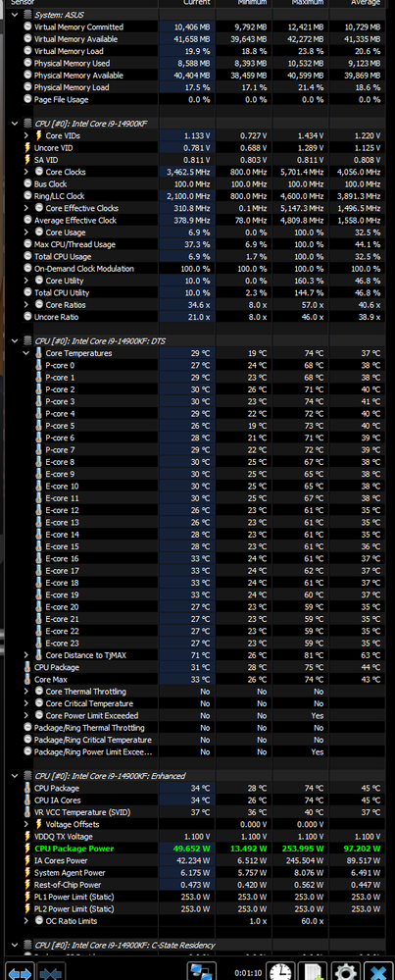The width and height of the screenshot is (395, 980).
Task: Expand the Core Usage row
Action: [x=26, y=232]
